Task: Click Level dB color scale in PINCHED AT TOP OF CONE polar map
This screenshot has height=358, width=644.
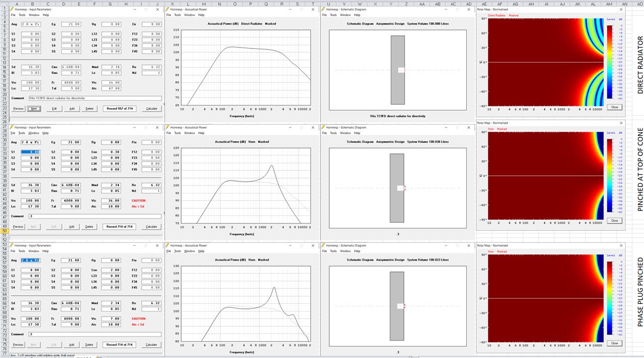Action: click(x=609, y=176)
